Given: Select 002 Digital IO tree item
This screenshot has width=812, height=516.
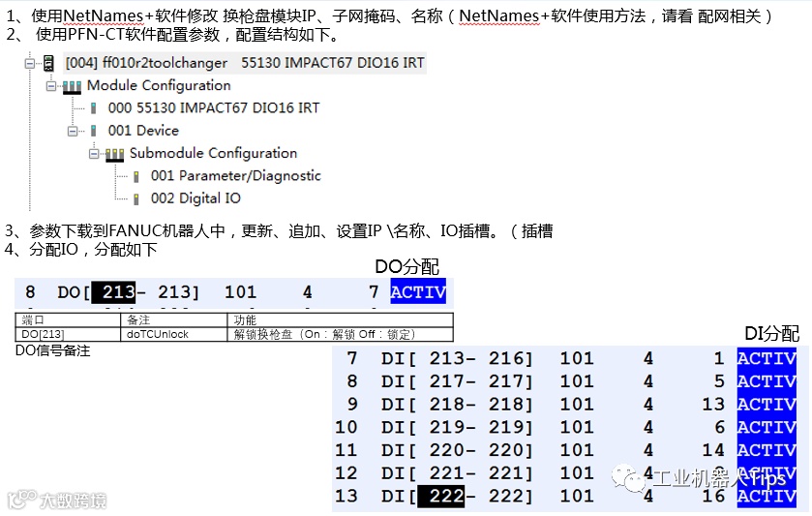Looking at the screenshot, I should 195,198.
